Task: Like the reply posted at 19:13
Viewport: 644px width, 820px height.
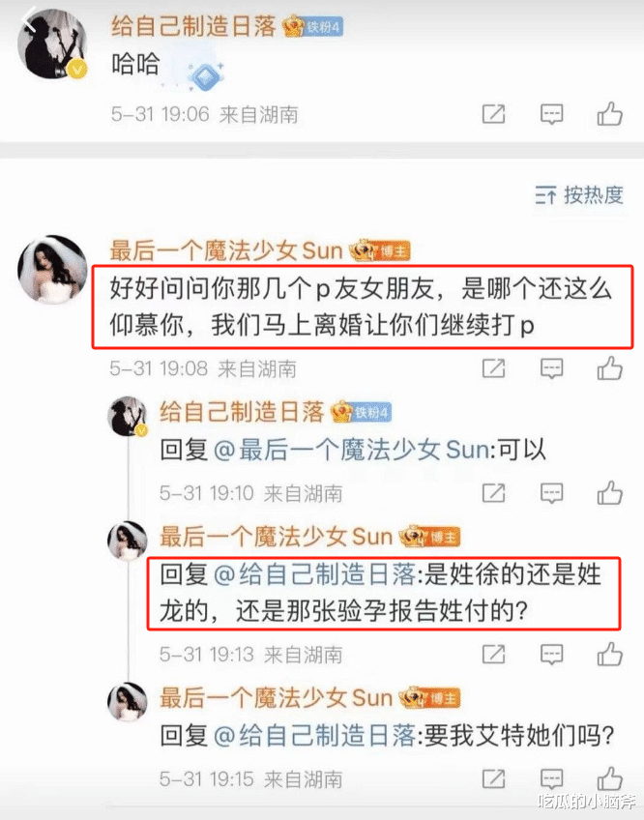Action: pos(609,655)
